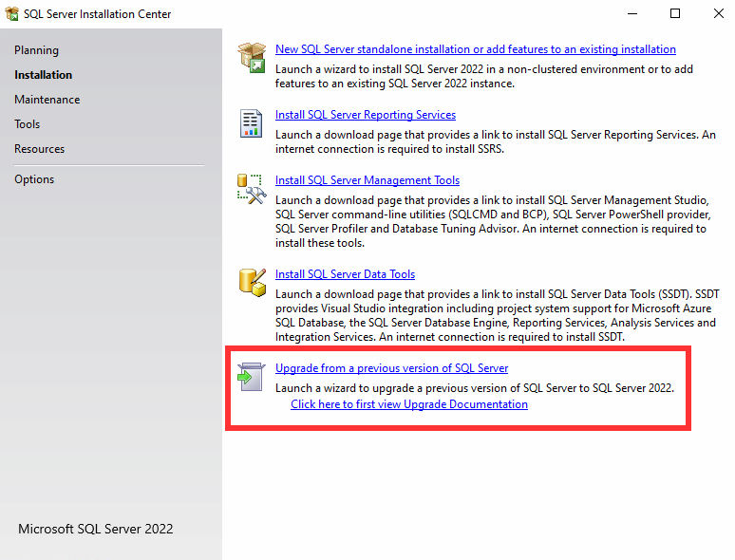The width and height of the screenshot is (735, 560).
Task: Open the Tools section
Action: point(28,124)
